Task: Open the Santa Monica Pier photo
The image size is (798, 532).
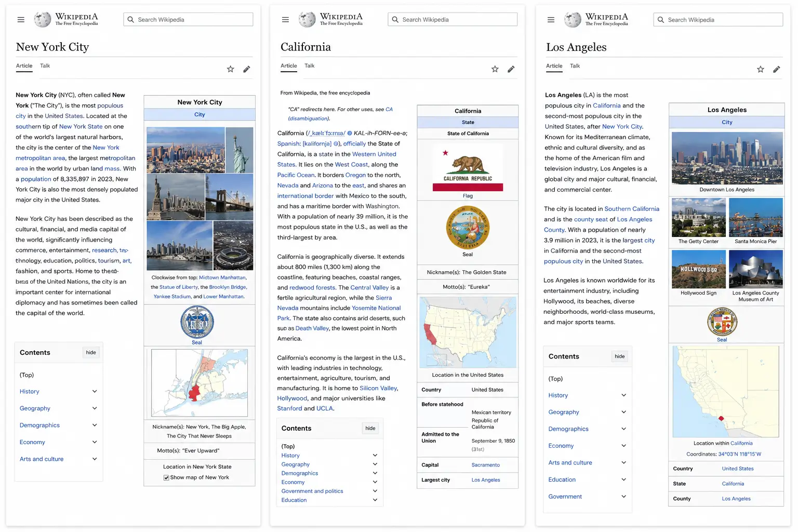Action: [756, 217]
